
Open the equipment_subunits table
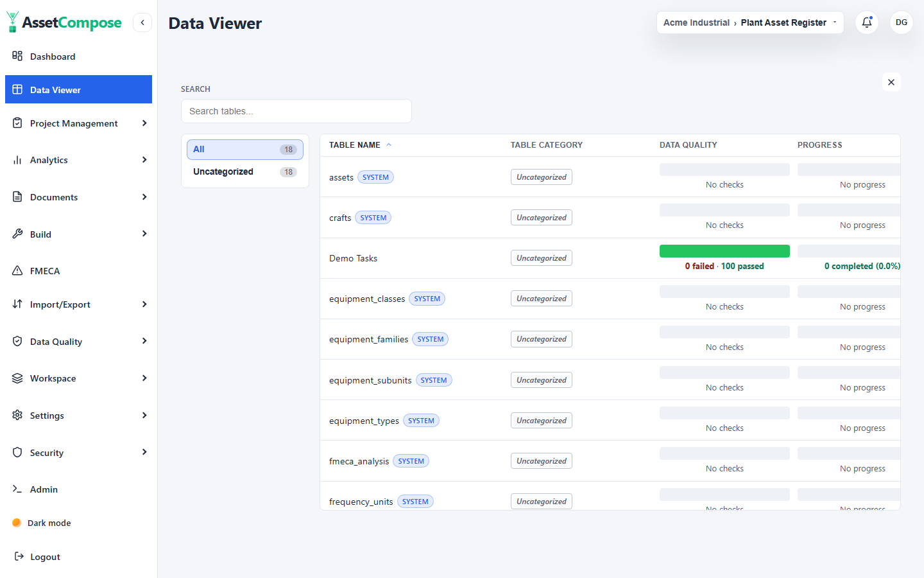coord(370,380)
